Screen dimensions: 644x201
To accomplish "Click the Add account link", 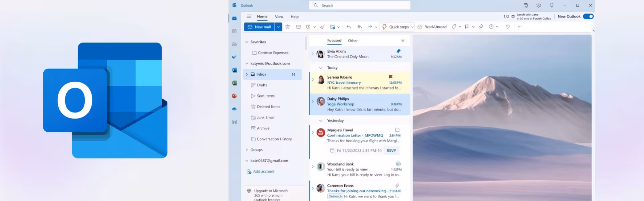I will point(261,171).
